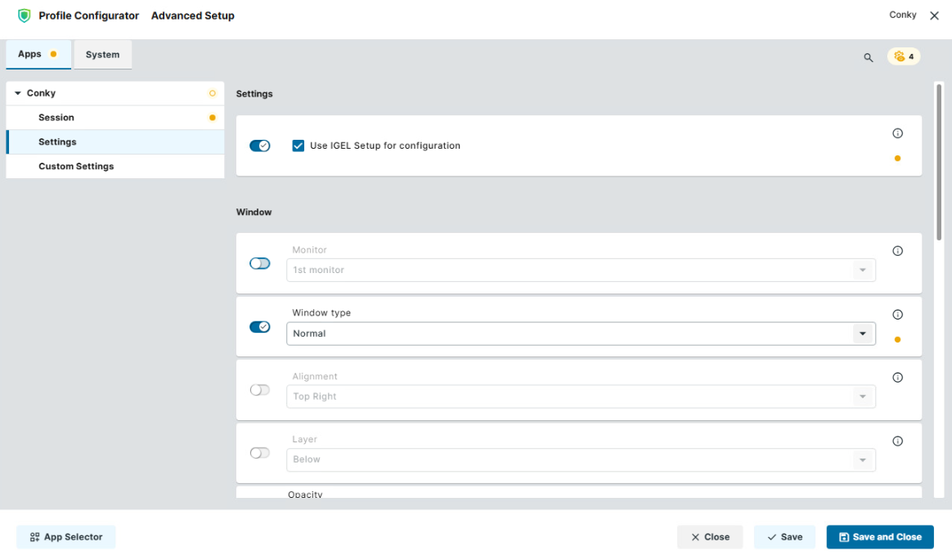This screenshot has width=952, height=560.
Task: Select Conky in the navigation tree
Action: 115,93
